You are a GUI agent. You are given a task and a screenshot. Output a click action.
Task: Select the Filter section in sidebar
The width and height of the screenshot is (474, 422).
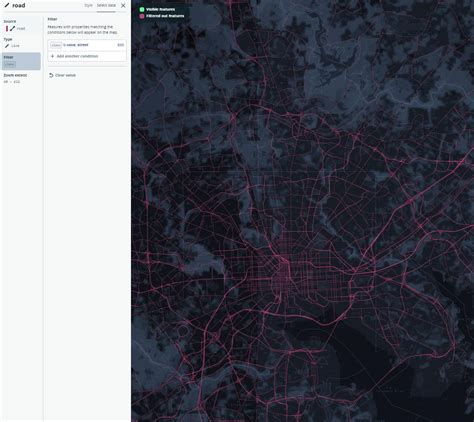tap(21, 61)
